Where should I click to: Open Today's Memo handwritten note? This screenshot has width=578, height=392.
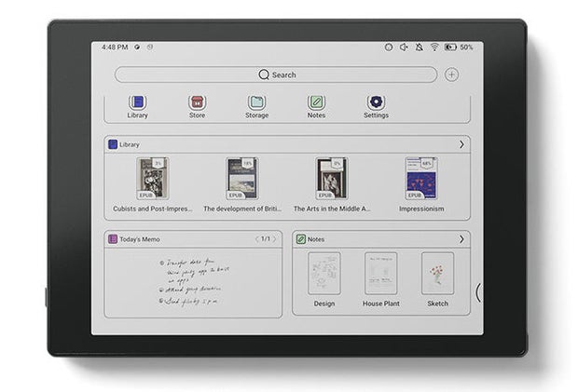[x=194, y=281]
